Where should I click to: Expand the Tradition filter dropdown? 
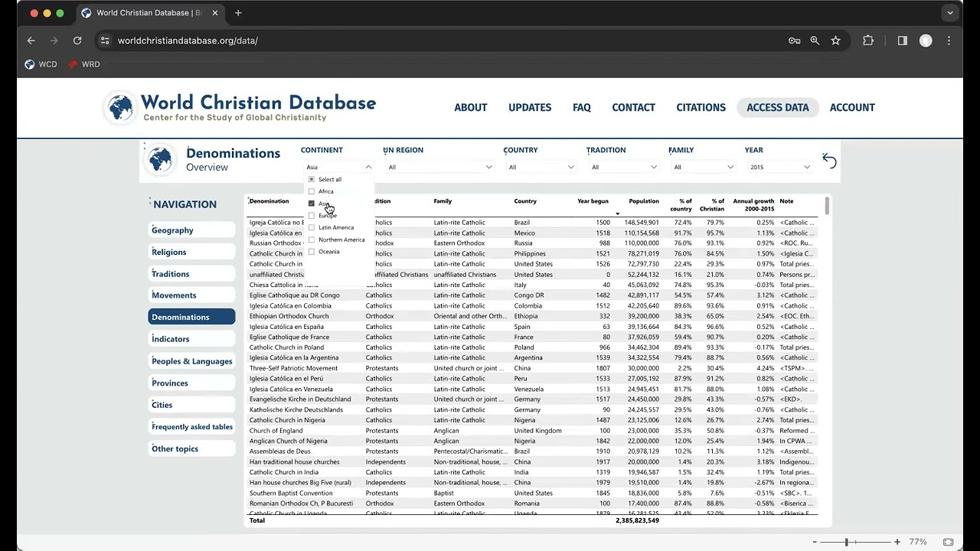click(x=653, y=167)
